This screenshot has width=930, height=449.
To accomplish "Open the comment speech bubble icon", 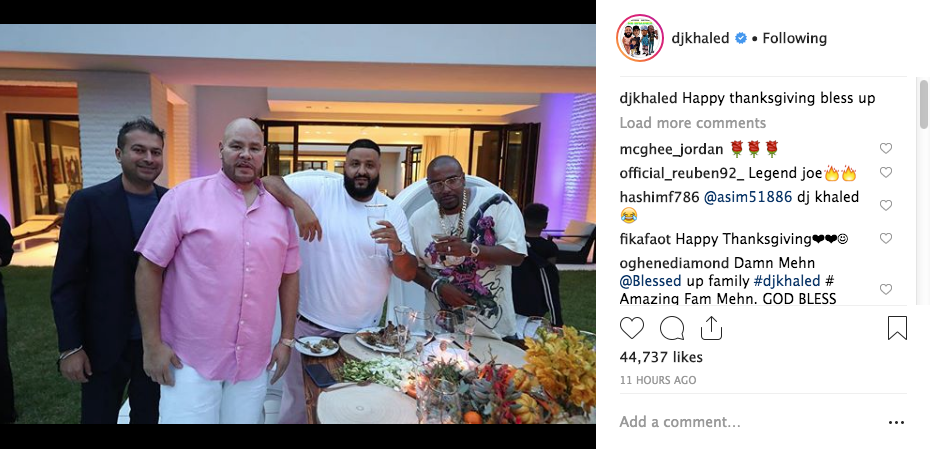I will [671, 327].
